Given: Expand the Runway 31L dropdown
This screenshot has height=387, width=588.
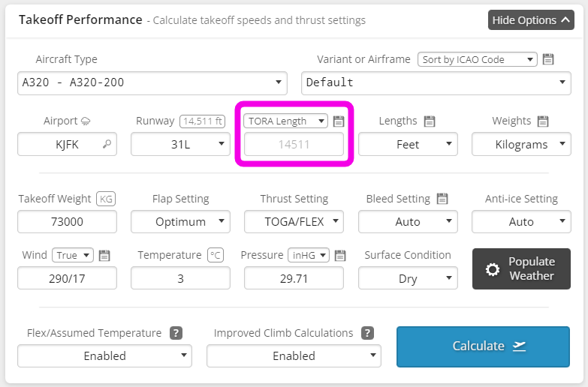Looking at the screenshot, I should coord(180,144).
